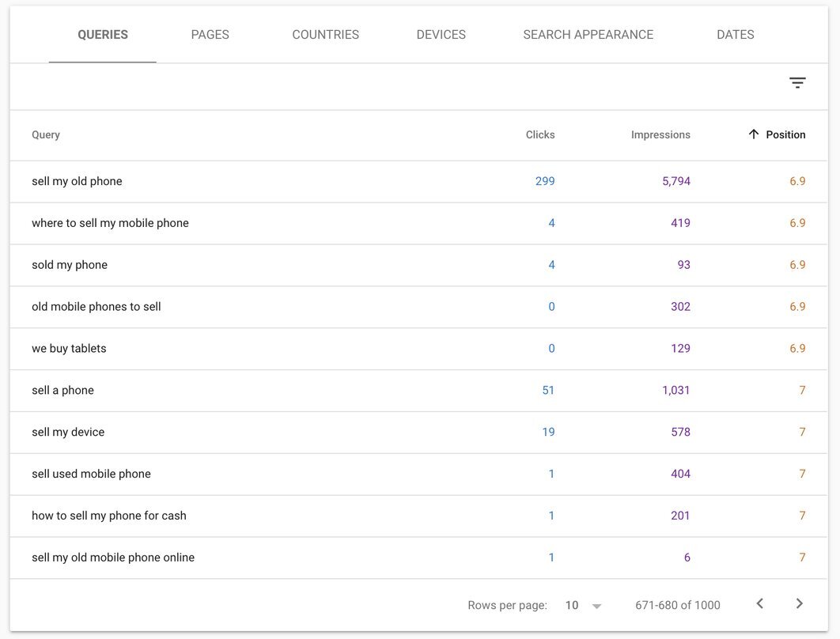Click the 'sell my old mobile phone online' row
The height and width of the screenshot is (639, 840).
[113, 558]
